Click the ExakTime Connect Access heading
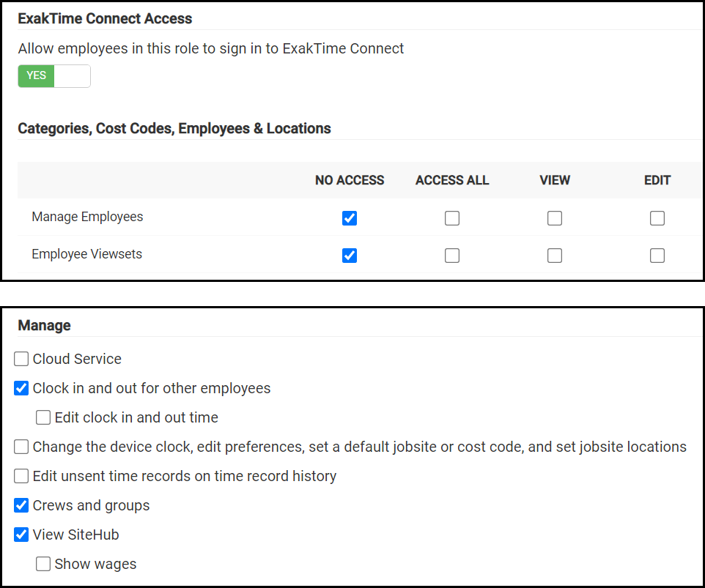705x588 pixels. [x=105, y=18]
